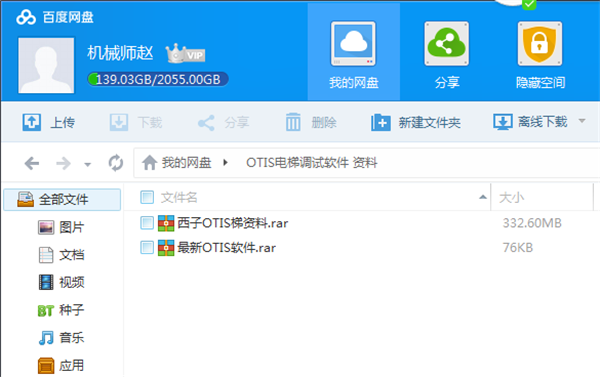Click the OTIS电梯调试软件 资料 breadcrumb
This screenshot has width=600, height=377.
pos(311,163)
